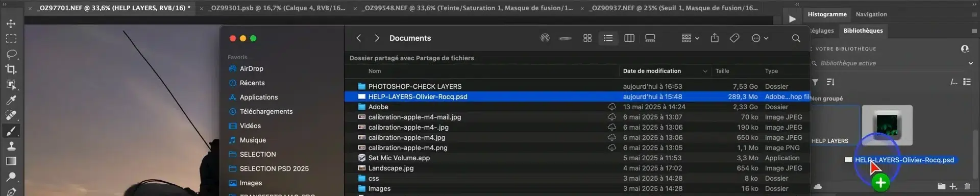Click the library filter funnel icon

click(x=815, y=82)
